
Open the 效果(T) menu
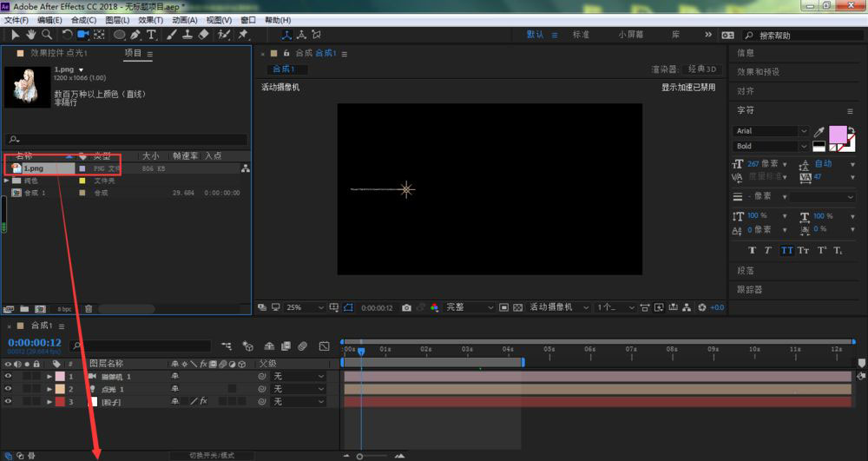coord(150,20)
